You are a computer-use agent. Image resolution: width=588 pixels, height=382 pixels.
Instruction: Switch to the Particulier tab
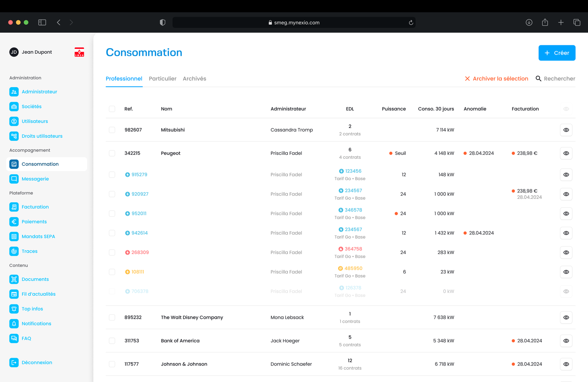click(162, 79)
